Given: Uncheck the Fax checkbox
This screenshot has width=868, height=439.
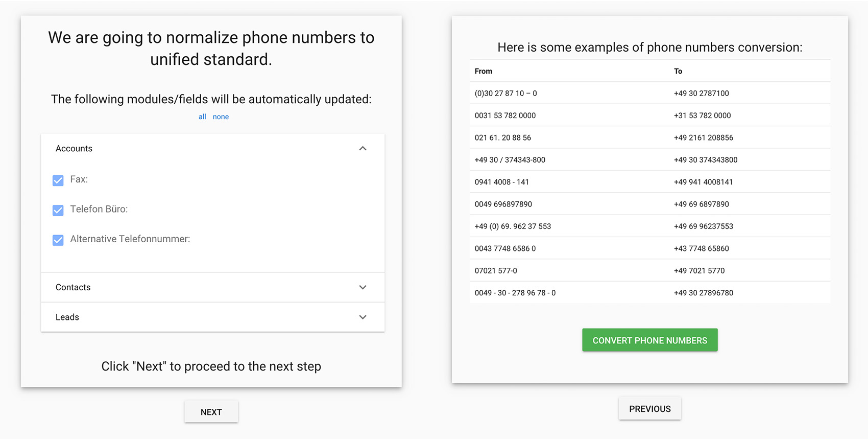Looking at the screenshot, I should click(x=58, y=180).
